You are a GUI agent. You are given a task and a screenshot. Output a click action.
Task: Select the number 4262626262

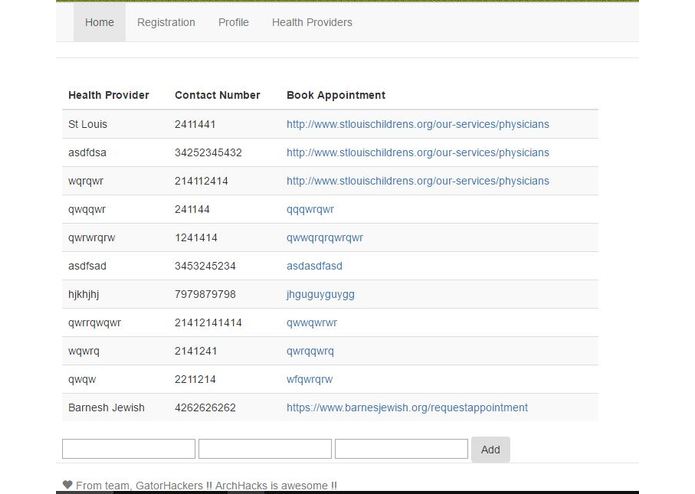coord(205,408)
